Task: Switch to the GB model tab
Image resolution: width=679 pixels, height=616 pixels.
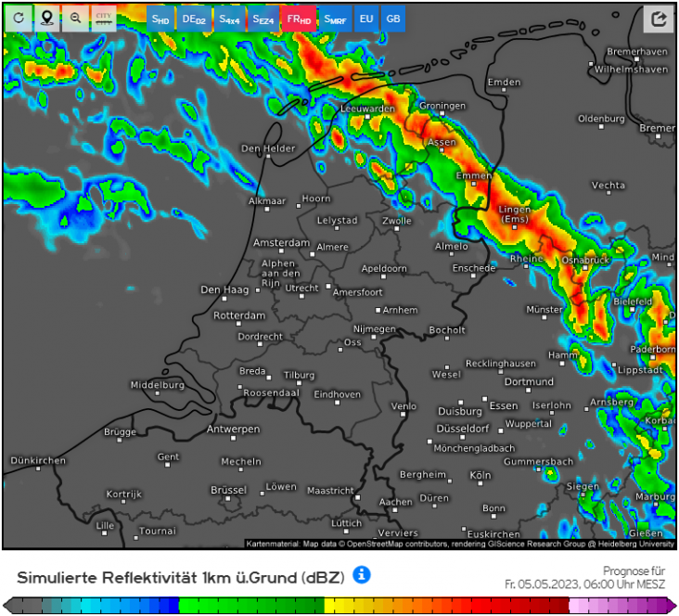Action: pos(393,19)
